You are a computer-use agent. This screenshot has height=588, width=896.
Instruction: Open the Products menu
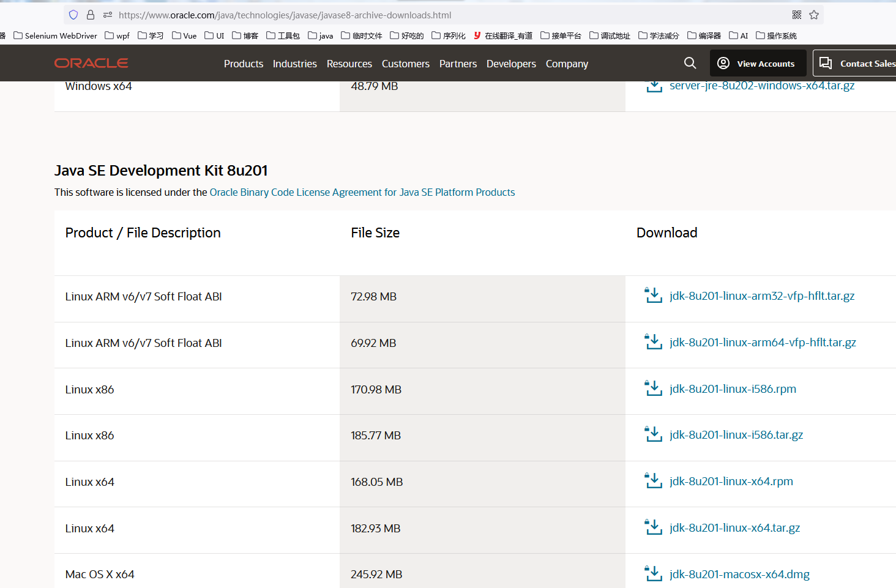click(x=244, y=64)
